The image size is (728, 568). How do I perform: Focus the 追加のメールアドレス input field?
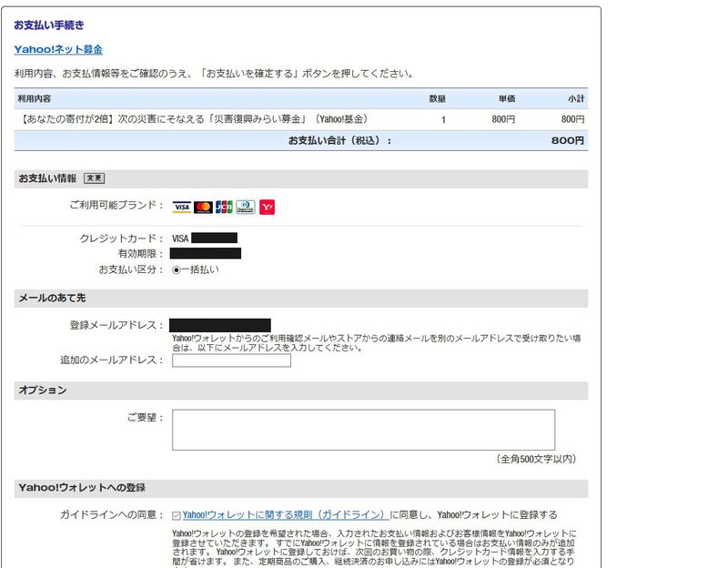point(231,360)
